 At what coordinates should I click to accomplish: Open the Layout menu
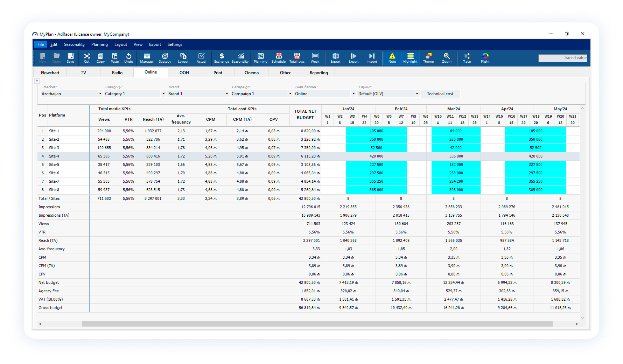(x=121, y=44)
